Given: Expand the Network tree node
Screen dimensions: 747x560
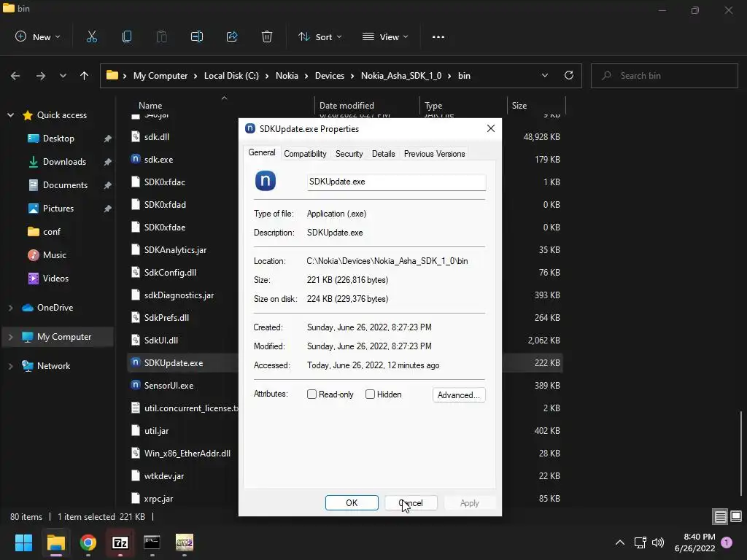Looking at the screenshot, I should click(10, 366).
